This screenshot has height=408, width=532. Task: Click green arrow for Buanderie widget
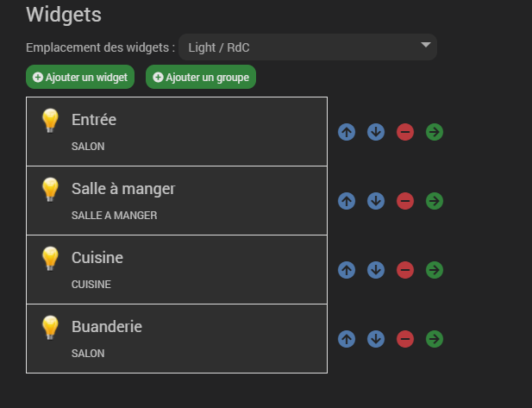435,339
